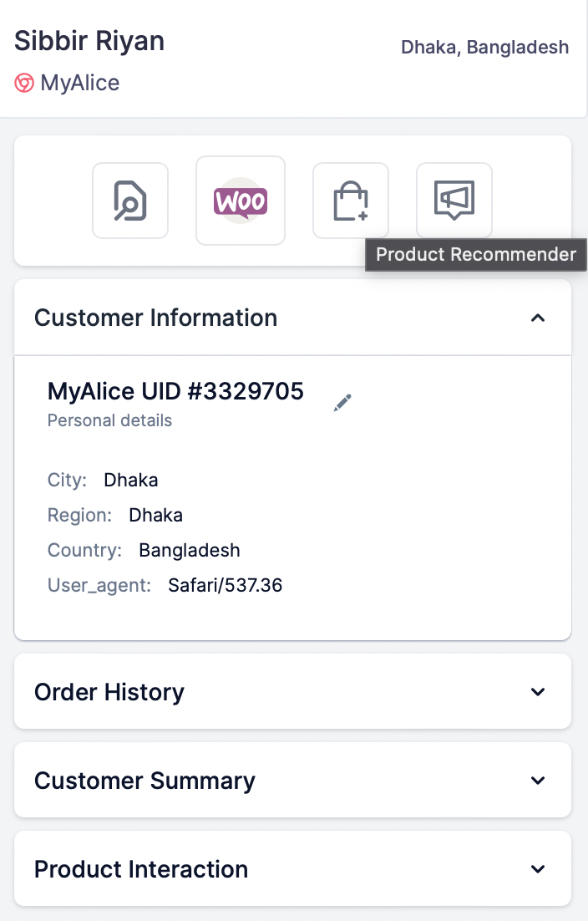The width and height of the screenshot is (588, 921).
Task: Click the Sibbir Riyan customer name
Action: [89, 42]
